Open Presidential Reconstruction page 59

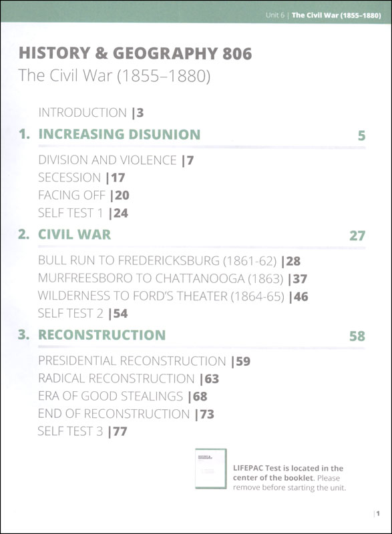144,361
